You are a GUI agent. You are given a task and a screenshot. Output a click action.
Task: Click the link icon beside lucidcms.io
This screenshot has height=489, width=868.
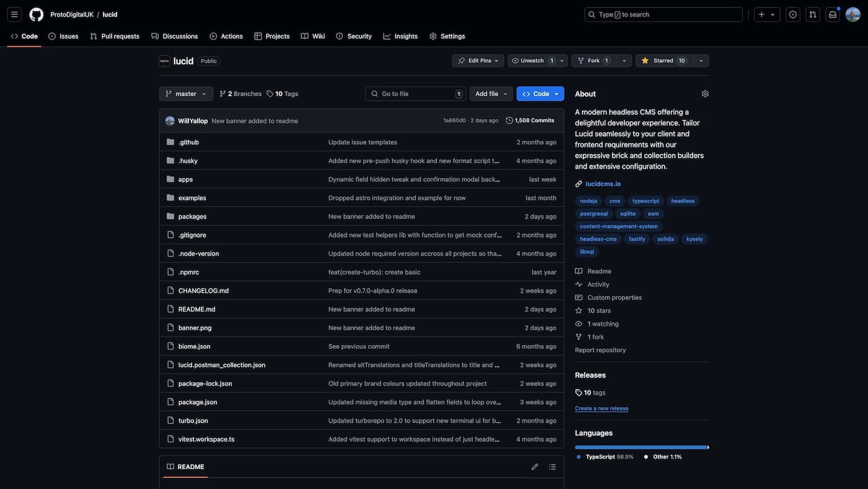578,184
